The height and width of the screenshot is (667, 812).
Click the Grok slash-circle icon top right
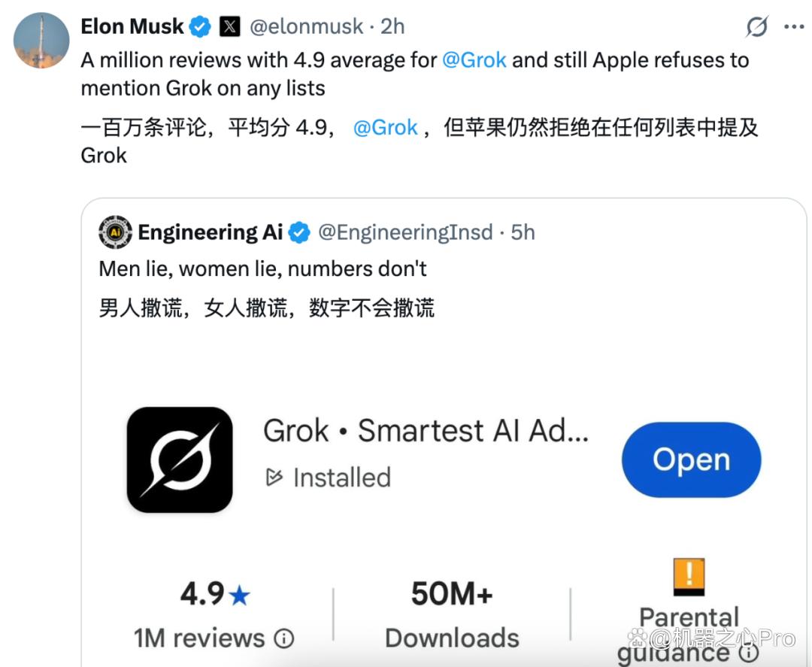pyautogui.click(x=756, y=26)
